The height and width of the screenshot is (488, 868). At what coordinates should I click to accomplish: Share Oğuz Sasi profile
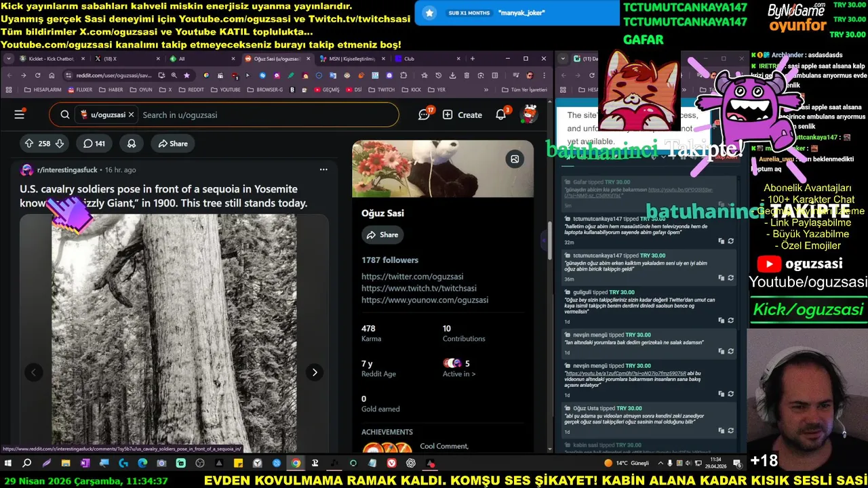(x=382, y=235)
